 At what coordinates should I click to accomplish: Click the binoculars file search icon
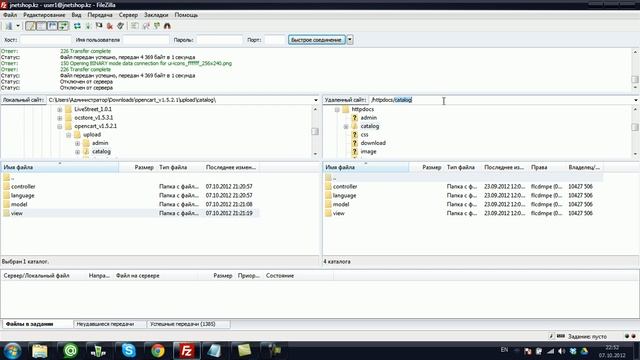point(167,26)
